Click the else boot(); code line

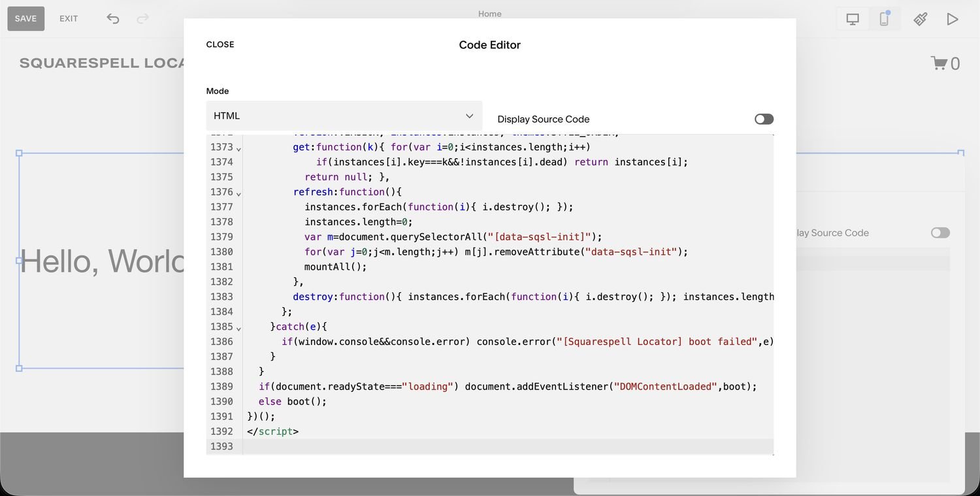[x=292, y=401]
